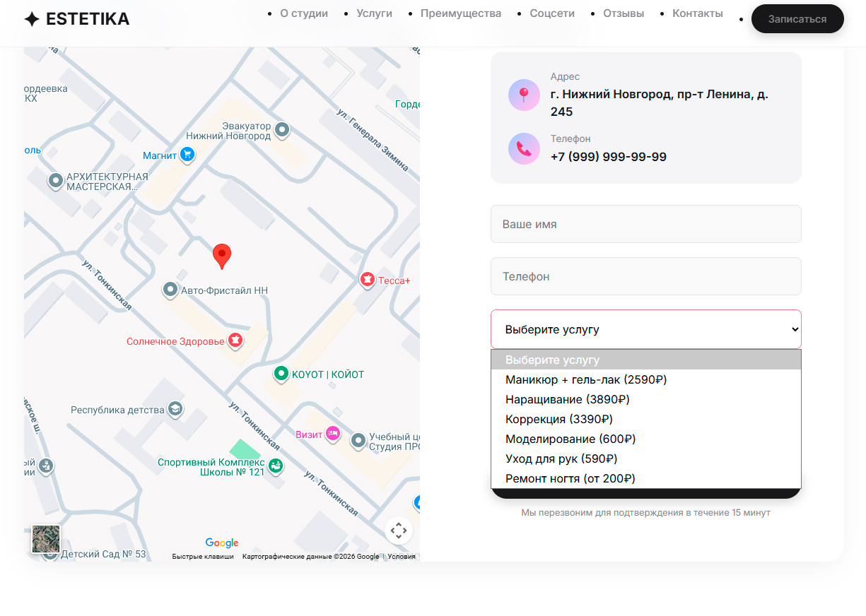Screen dimensions: 866x616
Task: Click phone number +7 (999) 999-99-99
Action: (x=609, y=157)
